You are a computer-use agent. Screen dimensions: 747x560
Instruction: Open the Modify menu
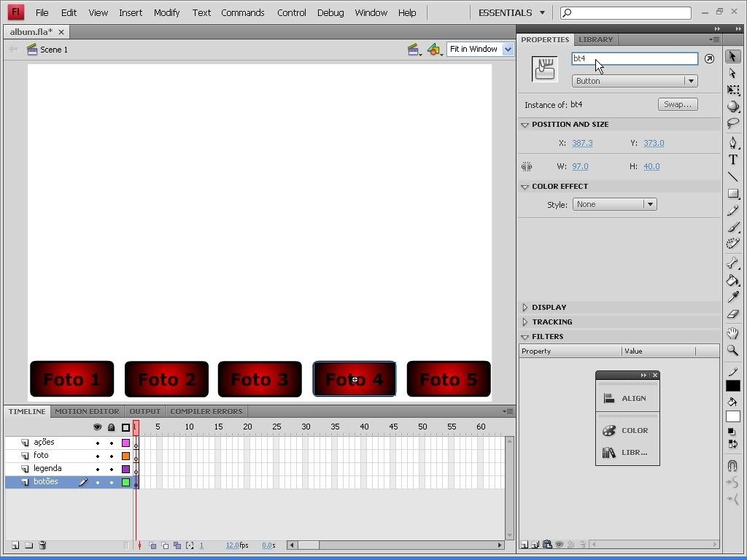[x=166, y=12]
